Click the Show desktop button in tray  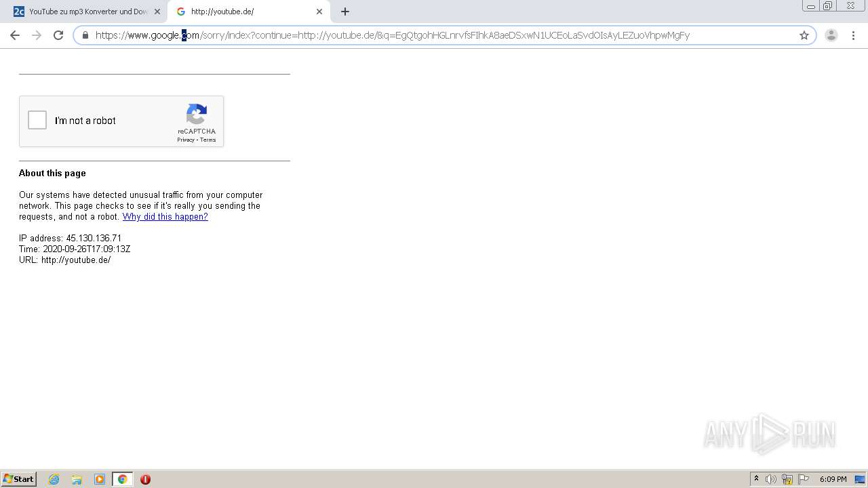point(861,479)
